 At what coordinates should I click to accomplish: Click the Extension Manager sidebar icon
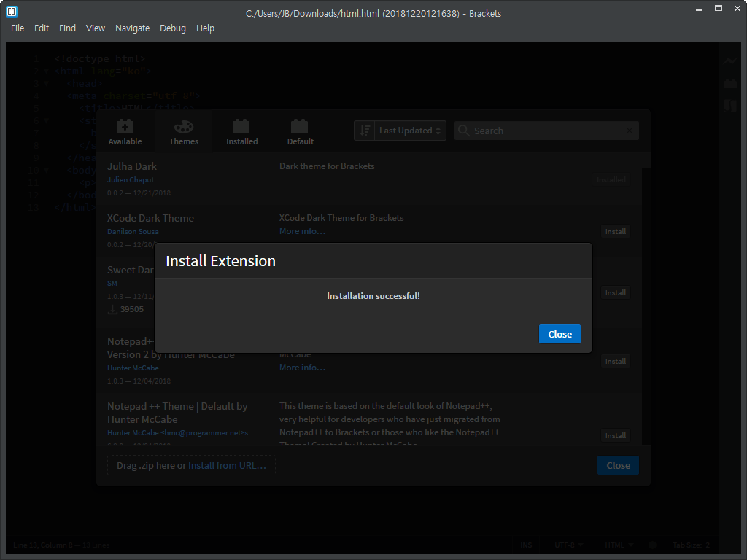tap(729, 83)
